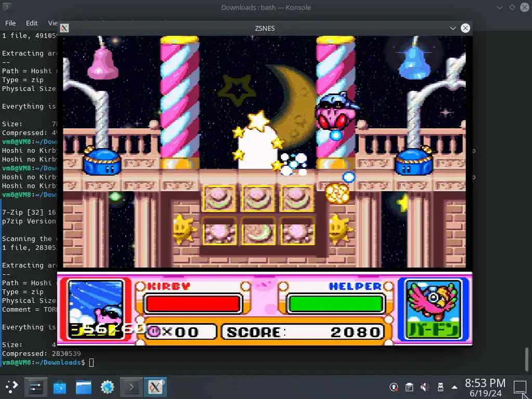Open the clipboard tray icon

click(x=409, y=387)
